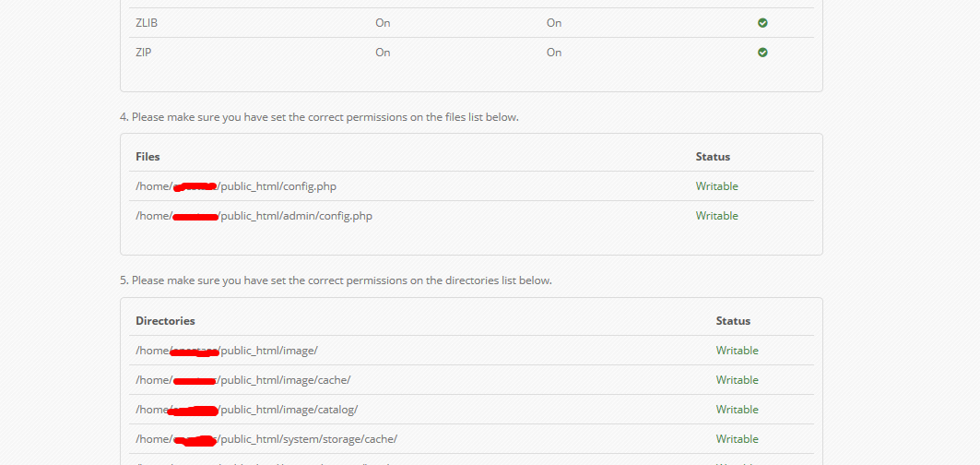Click the Status header in Files table
The width and height of the screenshot is (980, 465).
(x=714, y=157)
